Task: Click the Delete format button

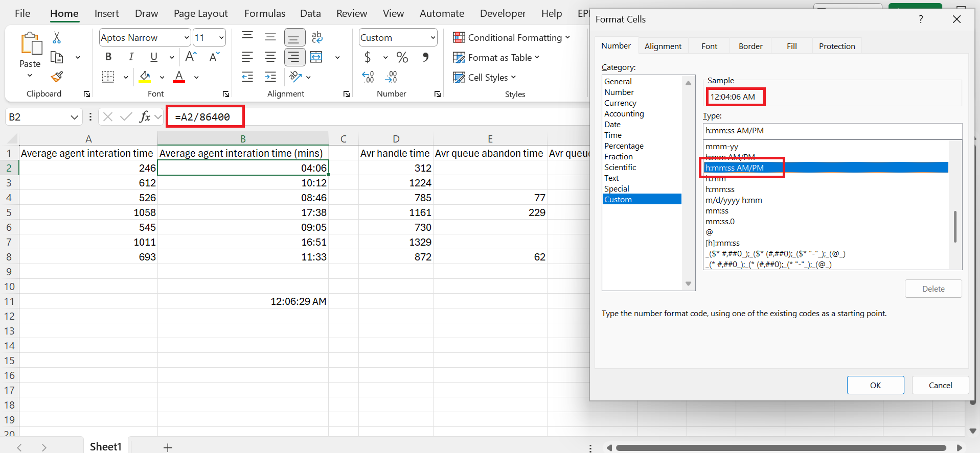Action: point(933,289)
